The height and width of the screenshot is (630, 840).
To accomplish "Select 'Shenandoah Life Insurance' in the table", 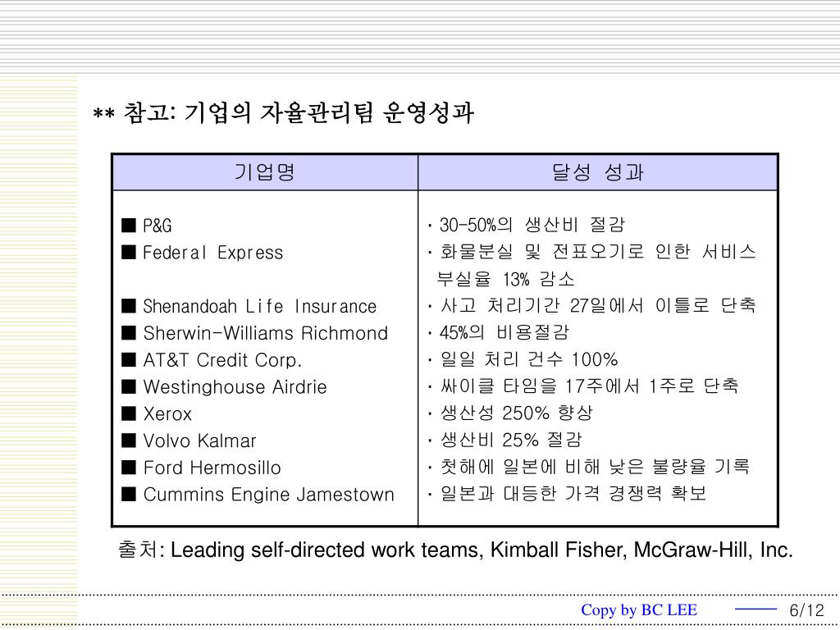I will 260,307.
